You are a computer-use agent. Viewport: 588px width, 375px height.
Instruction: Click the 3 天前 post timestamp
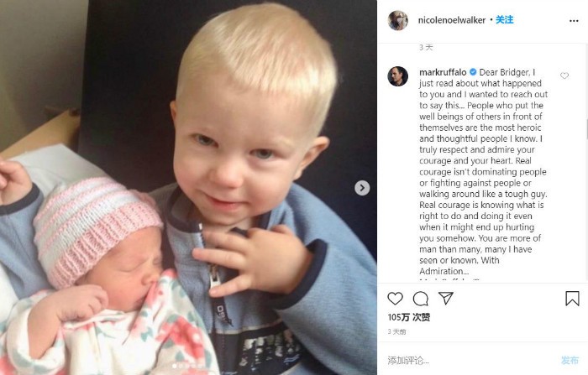point(396,331)
